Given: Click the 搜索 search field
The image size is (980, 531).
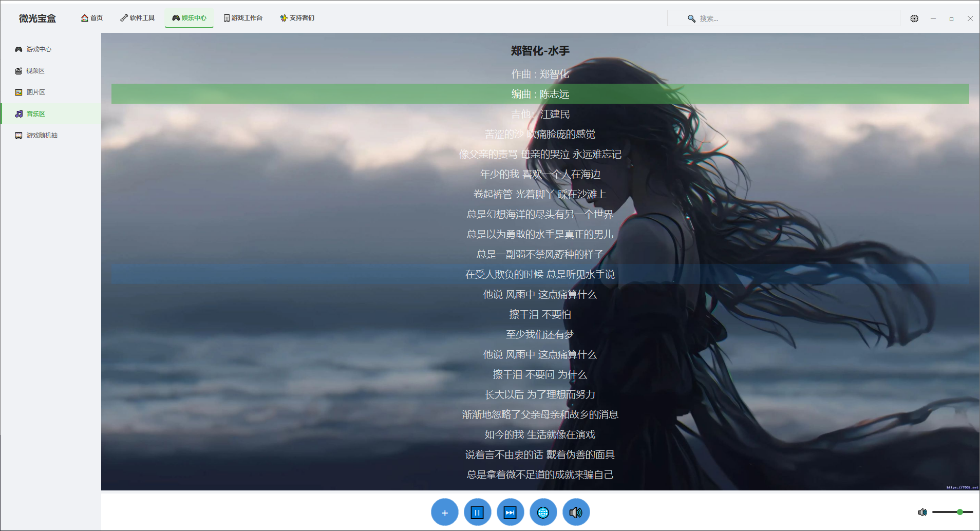Looking at the screenshot, I should point(783,18).
